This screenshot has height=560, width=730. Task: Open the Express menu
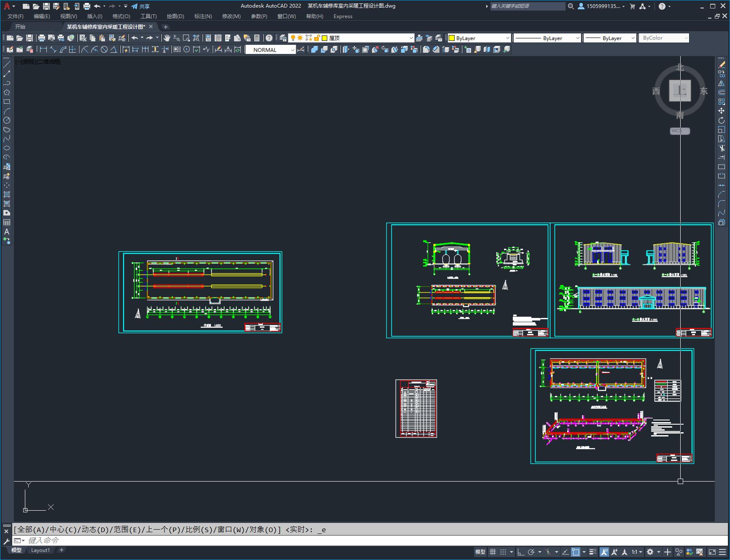click(343, 16)
